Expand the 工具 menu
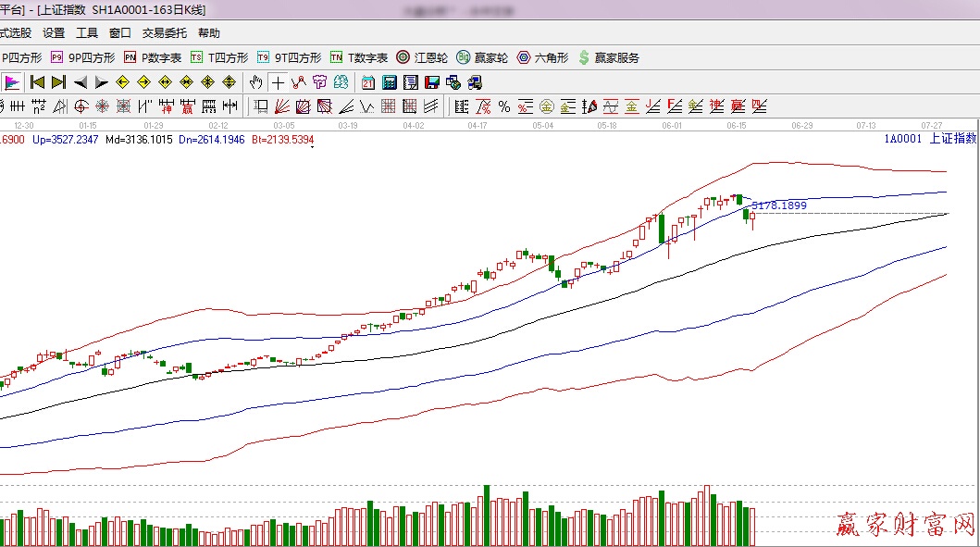This screenshot has width=980, height=547. tap(86, 33)
